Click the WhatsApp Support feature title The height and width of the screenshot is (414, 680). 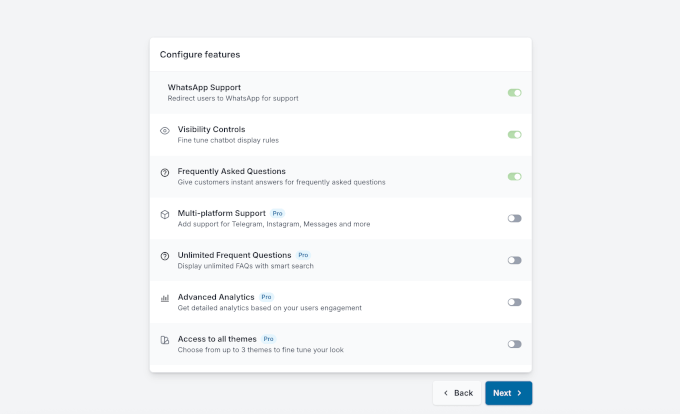pos(204,88)
